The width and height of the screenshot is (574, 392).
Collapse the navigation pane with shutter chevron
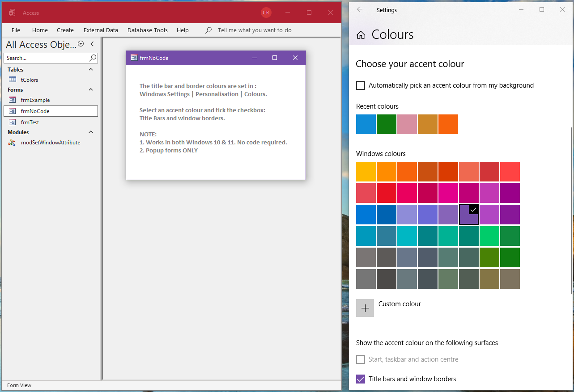92,44
